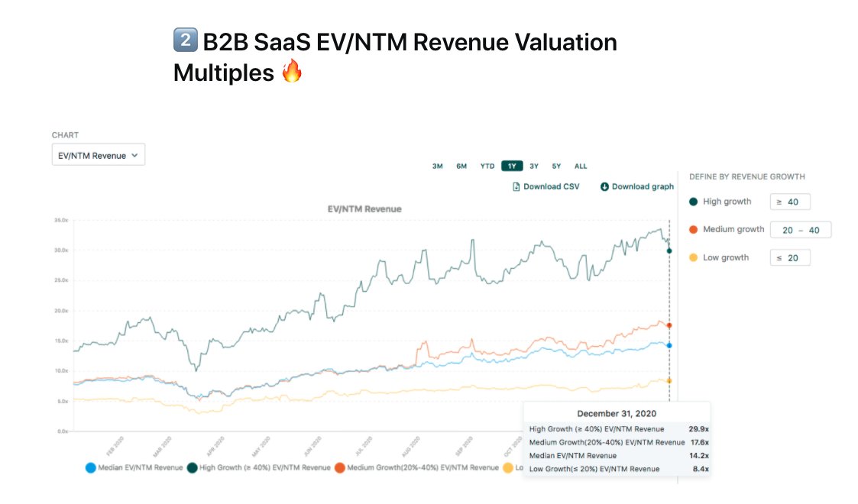Open the EV/NTM Revenue chart dropdown
This screenshot has height=504, width=858.
click(x=99, y=155)
